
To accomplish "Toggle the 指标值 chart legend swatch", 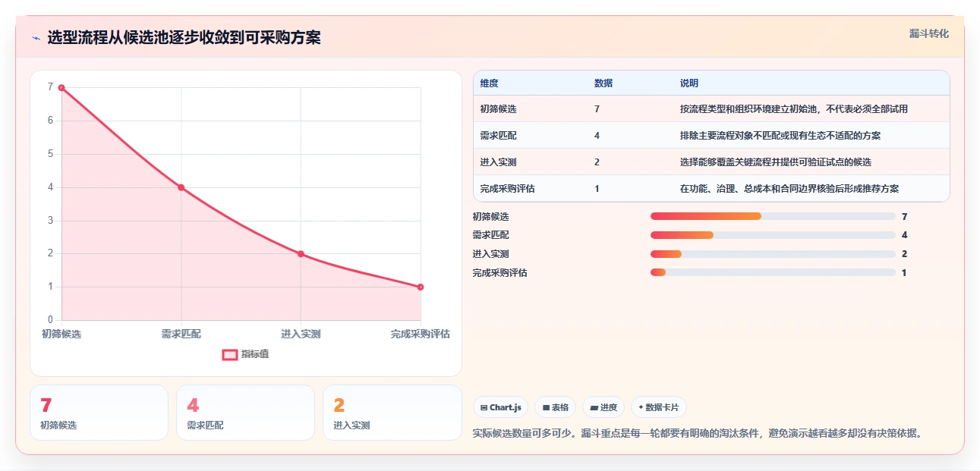I will (230, 354).
